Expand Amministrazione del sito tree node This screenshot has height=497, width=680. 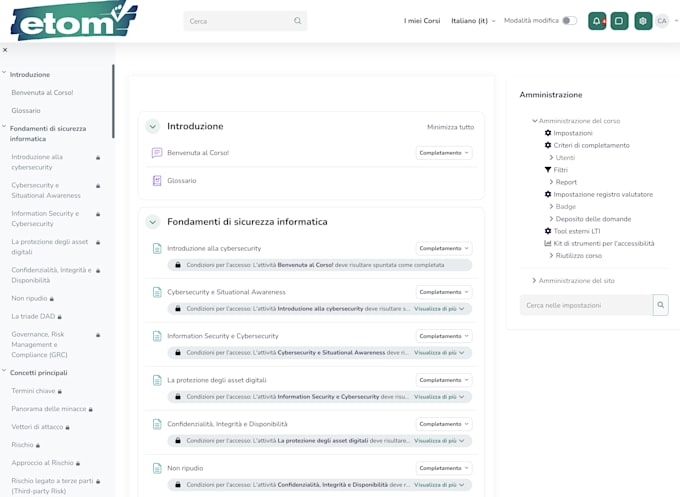tap(534, 281)
